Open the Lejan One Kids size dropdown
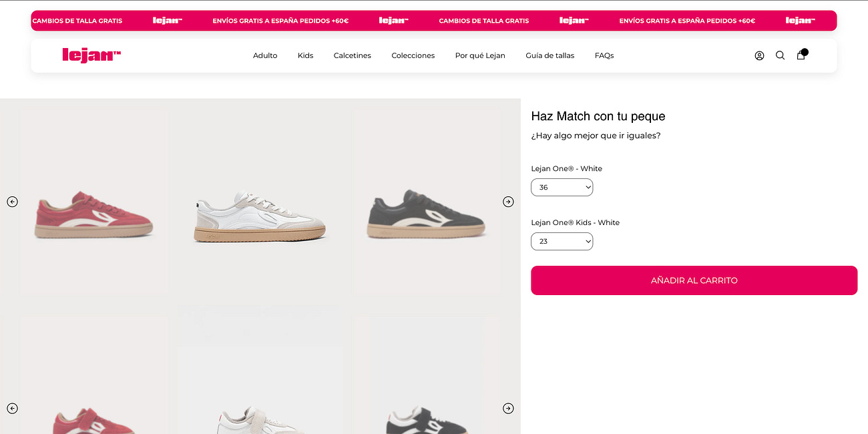The image size is (868, 434). click(562, 241)
